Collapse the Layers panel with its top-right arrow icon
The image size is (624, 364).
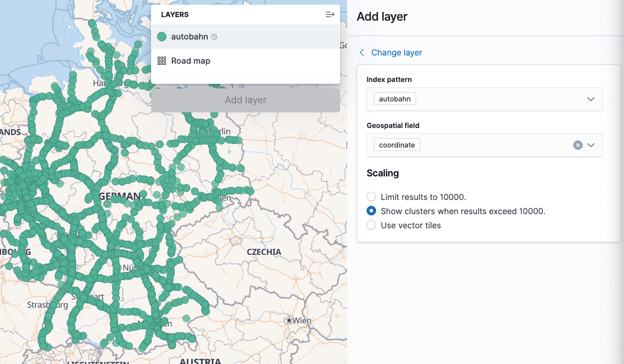coord(330,14)
